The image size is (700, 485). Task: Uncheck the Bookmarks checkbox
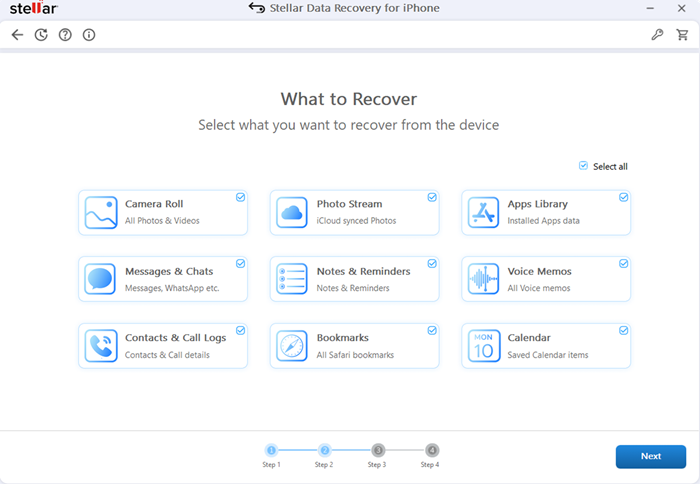(432, 330)
